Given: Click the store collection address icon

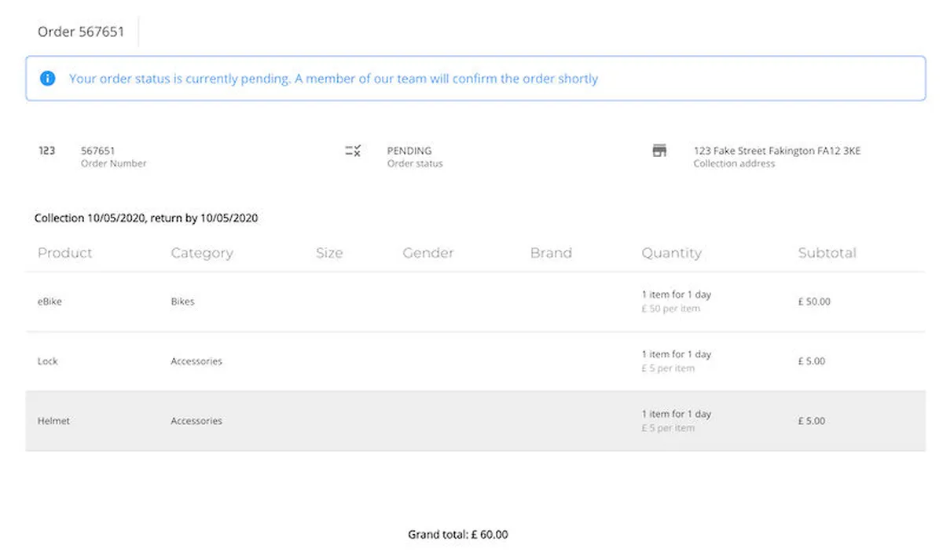Looking at the screenshot, I should click(x=659, y=151).
